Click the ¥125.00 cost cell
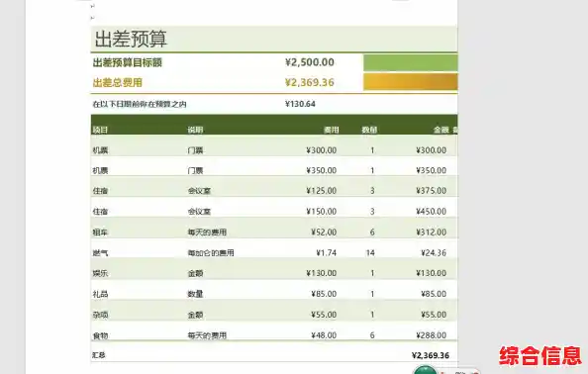This screenshot has width=588, height=374. coord(322,191)
